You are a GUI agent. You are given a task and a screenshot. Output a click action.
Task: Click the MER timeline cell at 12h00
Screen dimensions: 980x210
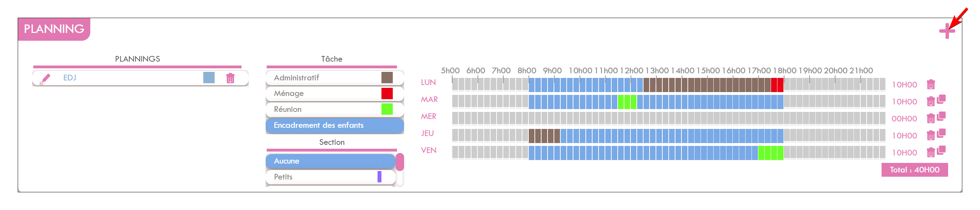point(633,118)
